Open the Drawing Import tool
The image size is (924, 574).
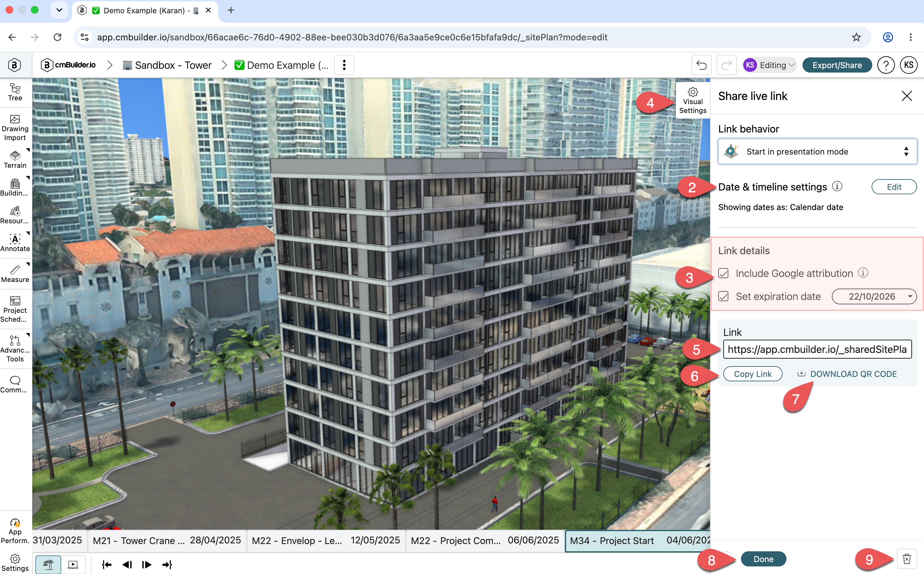15,128
